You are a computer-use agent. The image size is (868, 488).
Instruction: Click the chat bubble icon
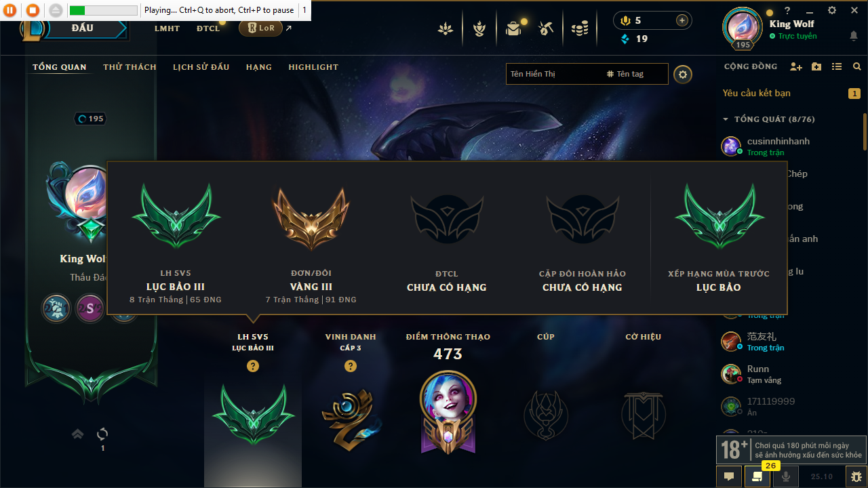point(729,476)
